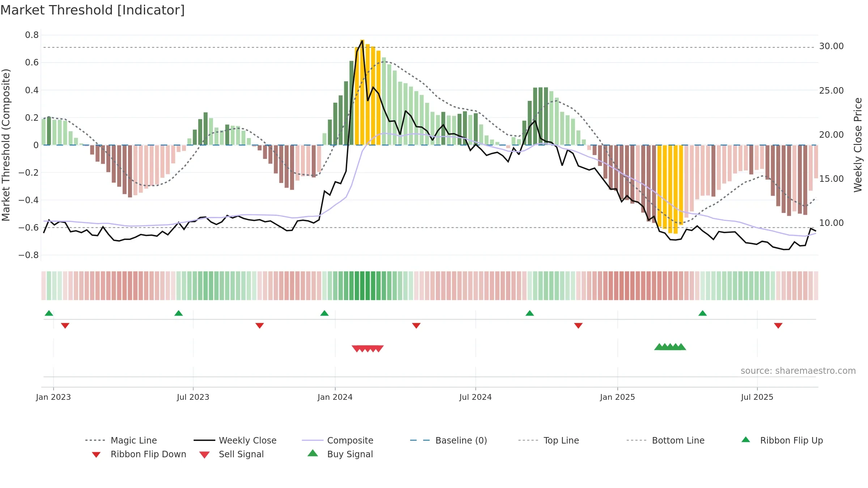Click the 10.00 right axis price label
This screenshot has width=868, height=488.
point(831,223)
